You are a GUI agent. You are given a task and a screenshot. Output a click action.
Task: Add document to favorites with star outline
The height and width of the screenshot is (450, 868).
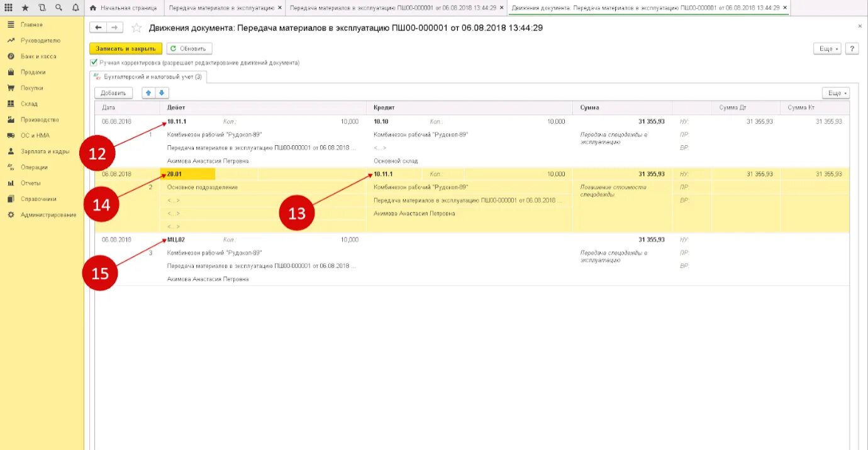pyautogui.click(x=136, y=28)
